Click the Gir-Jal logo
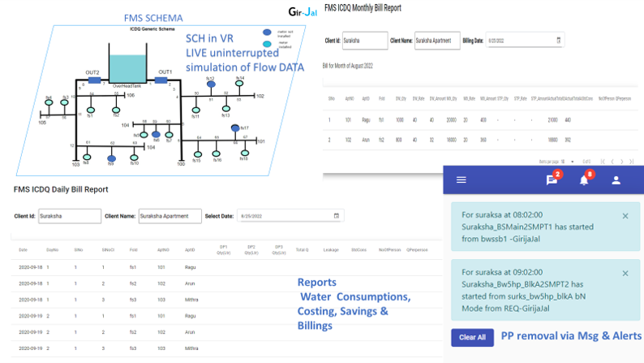The image size is (644, 363). pyautogui.click(x=303, y=11)
